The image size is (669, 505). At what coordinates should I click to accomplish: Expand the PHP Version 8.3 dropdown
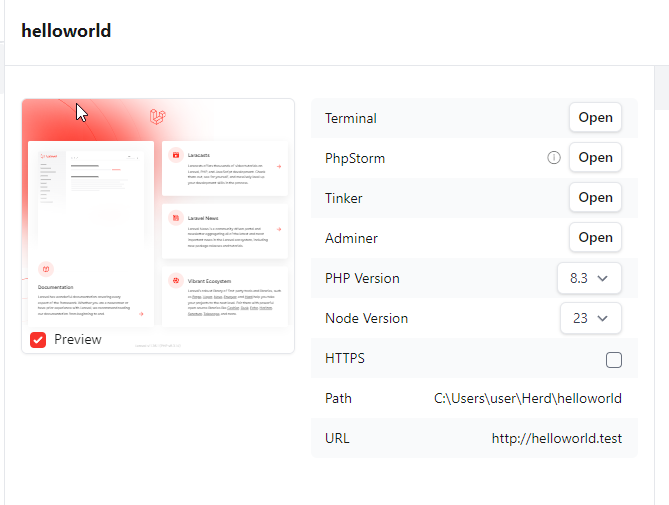[589, 278]
